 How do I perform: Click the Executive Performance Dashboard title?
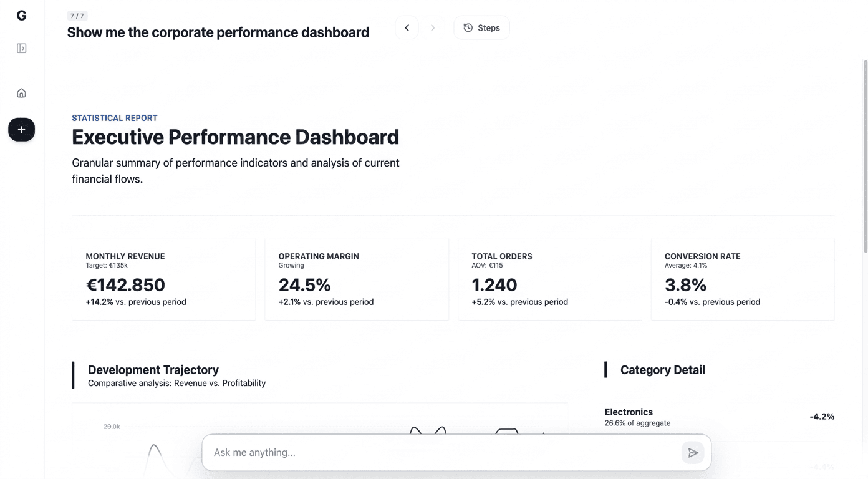pos(235,137)
